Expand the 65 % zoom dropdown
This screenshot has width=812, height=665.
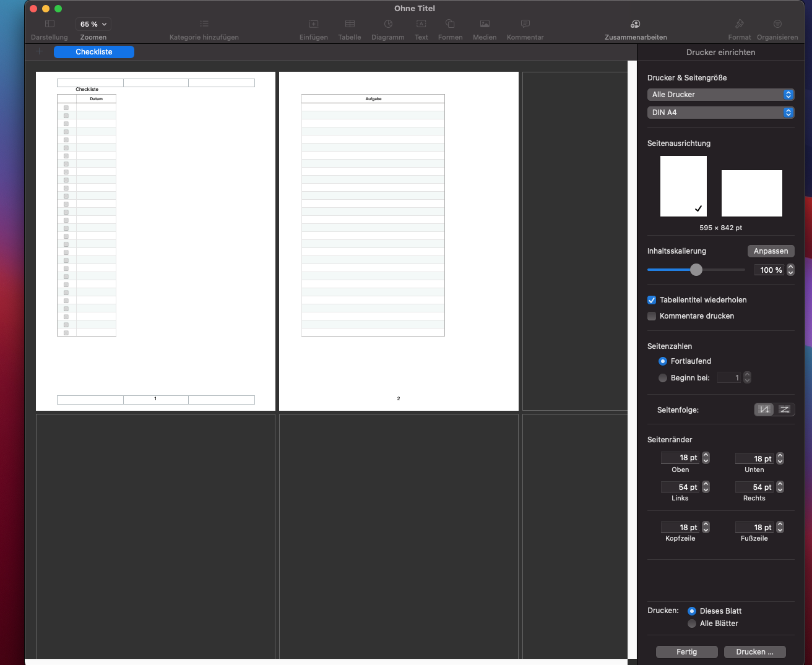(93, 24)
